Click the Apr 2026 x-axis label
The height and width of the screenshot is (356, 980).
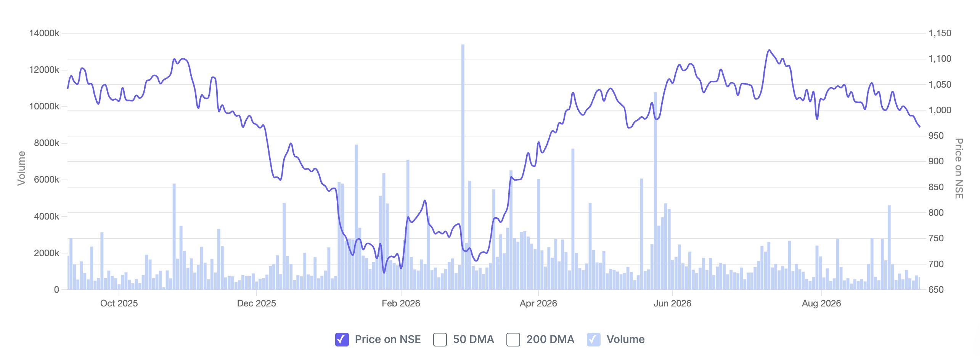(538, 303)
